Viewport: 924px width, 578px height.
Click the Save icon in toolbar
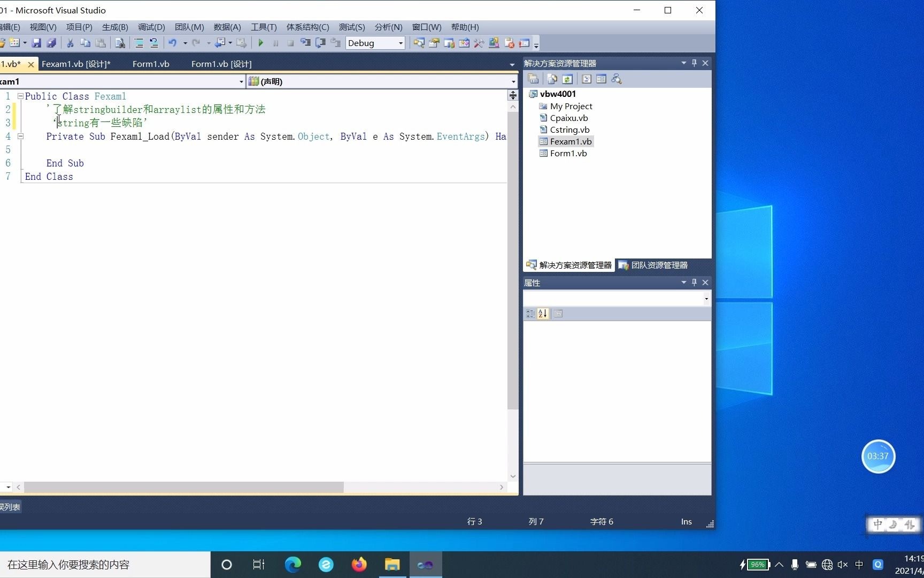click(x=36, y=43)
